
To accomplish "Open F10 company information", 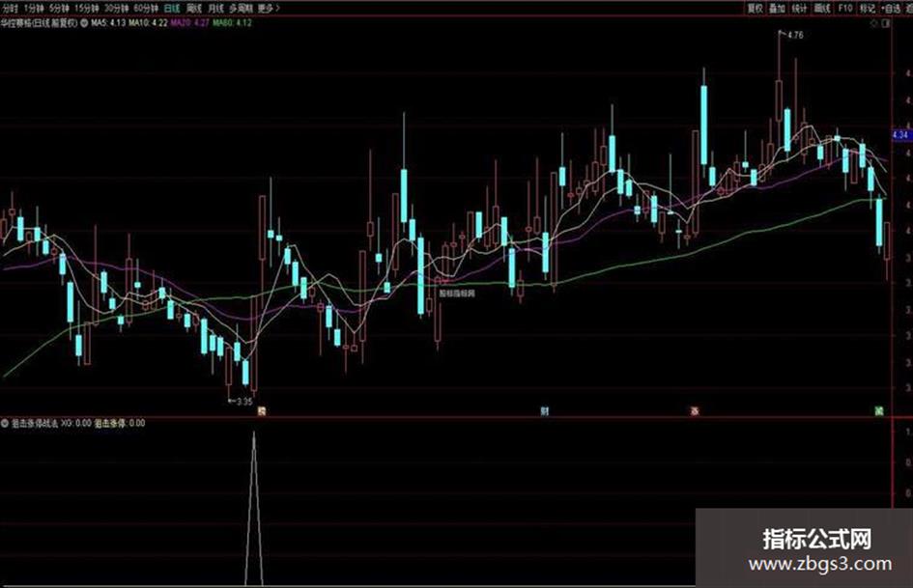I will pos(844,8).
